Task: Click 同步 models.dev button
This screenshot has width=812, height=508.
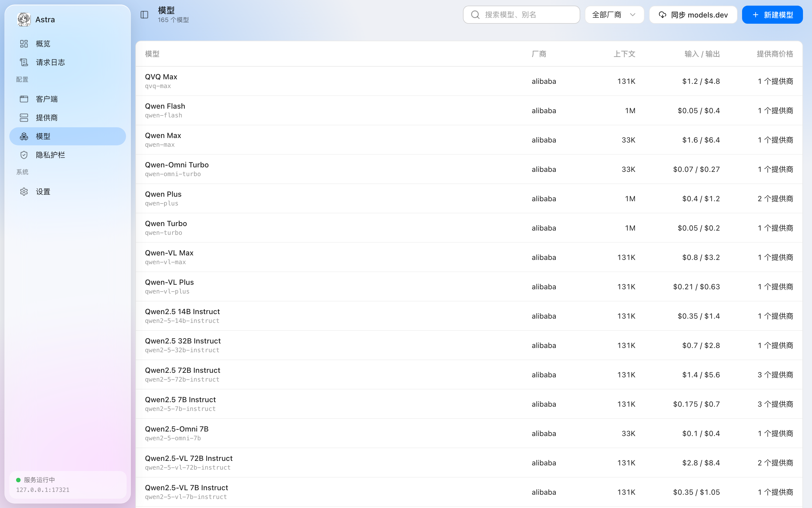Action: click(693, 15)
